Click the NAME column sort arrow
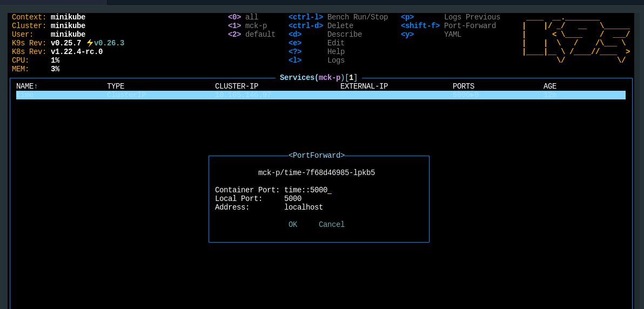The width and height of the screenshot is (644, 309). click(x=36, y=86)
